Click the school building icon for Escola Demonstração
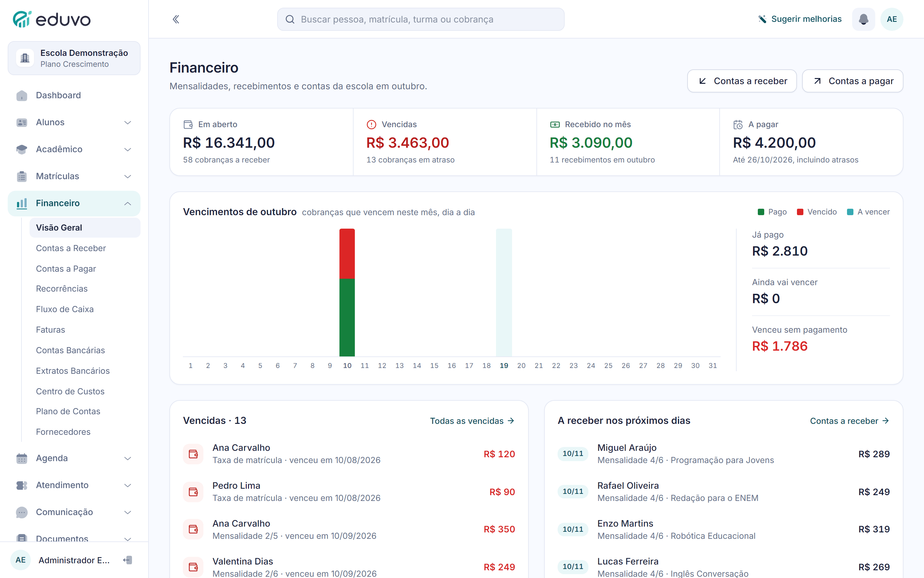The image size is (924, 578). click(x=25, y=58)
